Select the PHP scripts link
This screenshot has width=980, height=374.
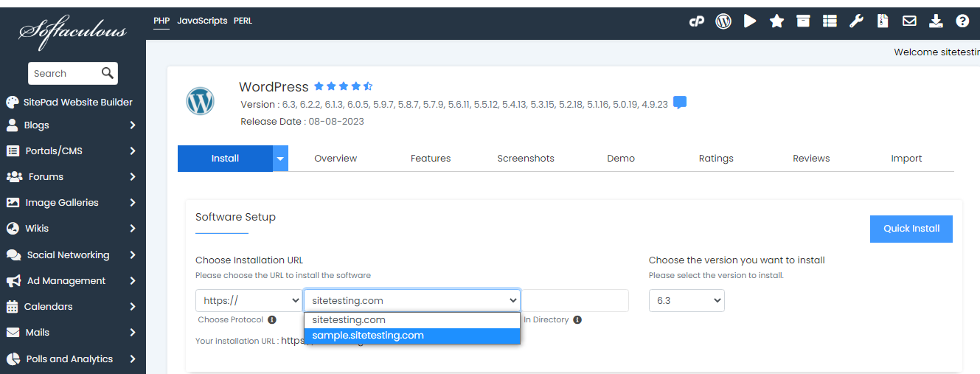point(161,21)
